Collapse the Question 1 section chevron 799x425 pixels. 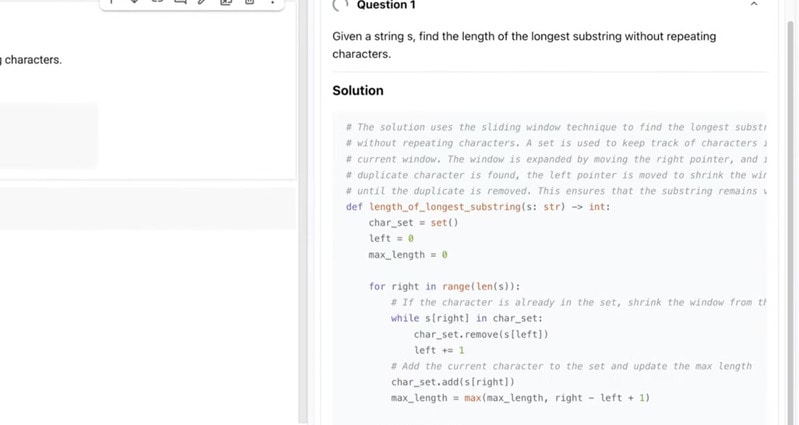click(x=754, y=5)
